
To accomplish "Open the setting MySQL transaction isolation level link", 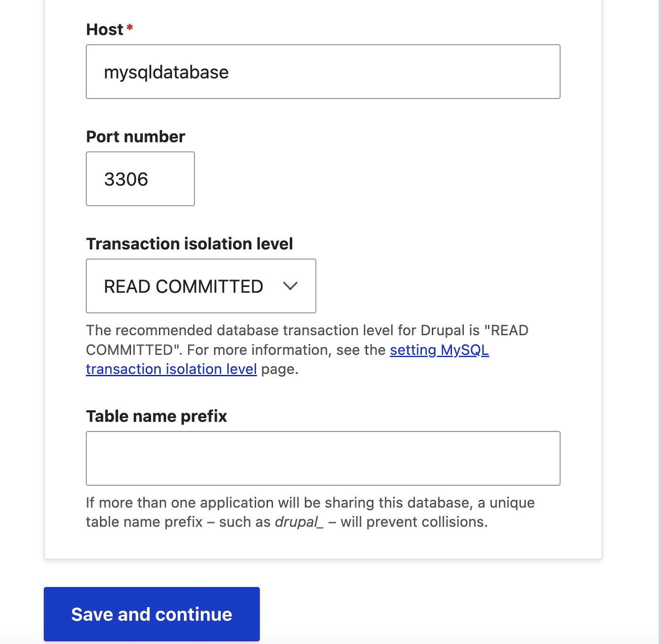I will point(439,350).
